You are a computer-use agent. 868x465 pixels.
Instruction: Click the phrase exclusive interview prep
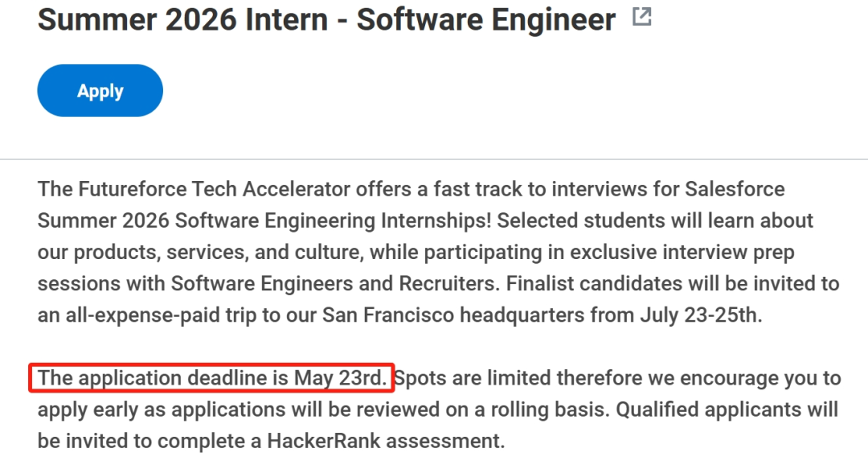pyautogui.click(x=682, y=252)
